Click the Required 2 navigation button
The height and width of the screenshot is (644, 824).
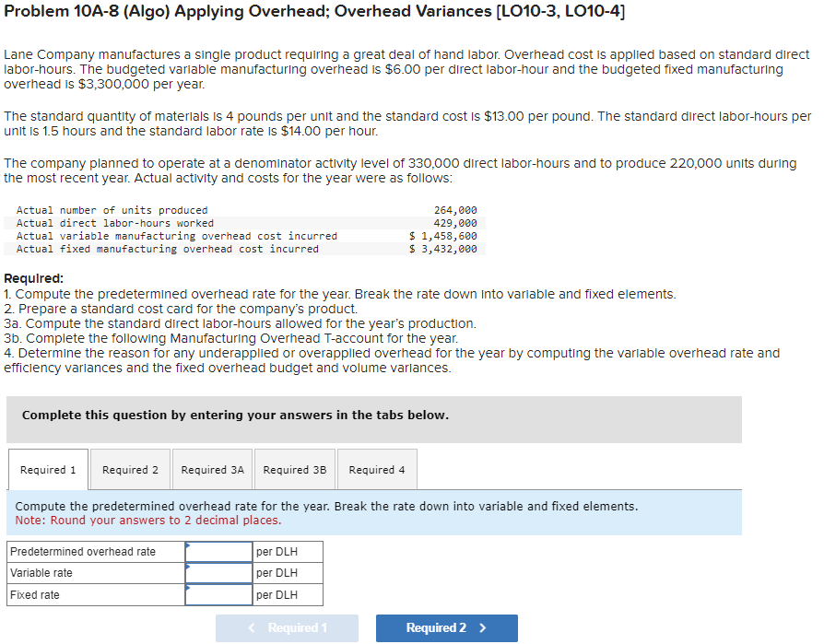(446, 627)
